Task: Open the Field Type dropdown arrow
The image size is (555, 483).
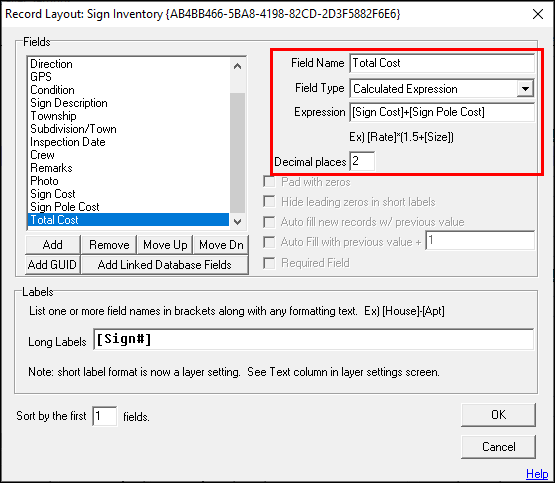Action: (x=525, y=88)
